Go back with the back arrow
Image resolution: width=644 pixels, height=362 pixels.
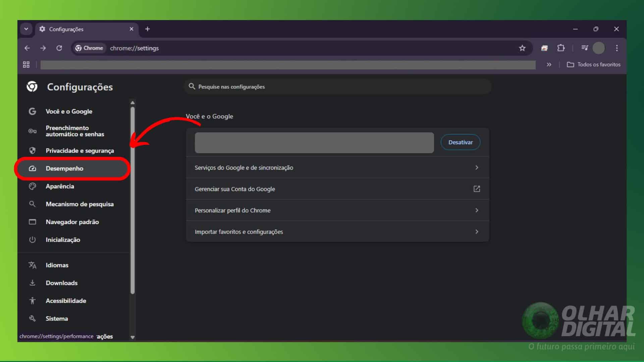tap(27, 48)
